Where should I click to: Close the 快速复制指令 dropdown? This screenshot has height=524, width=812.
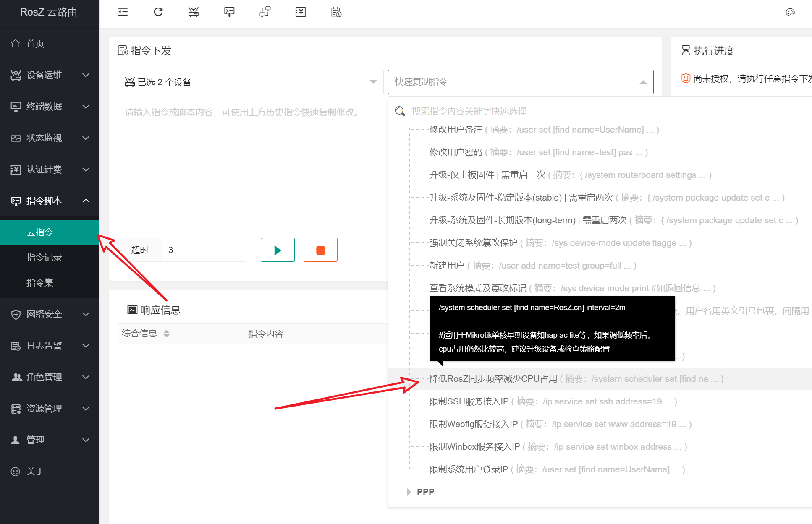521,82
